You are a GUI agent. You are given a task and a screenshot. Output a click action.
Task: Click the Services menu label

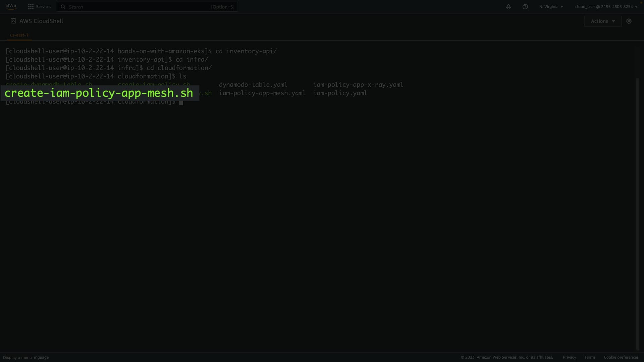[x=44, y=7]
